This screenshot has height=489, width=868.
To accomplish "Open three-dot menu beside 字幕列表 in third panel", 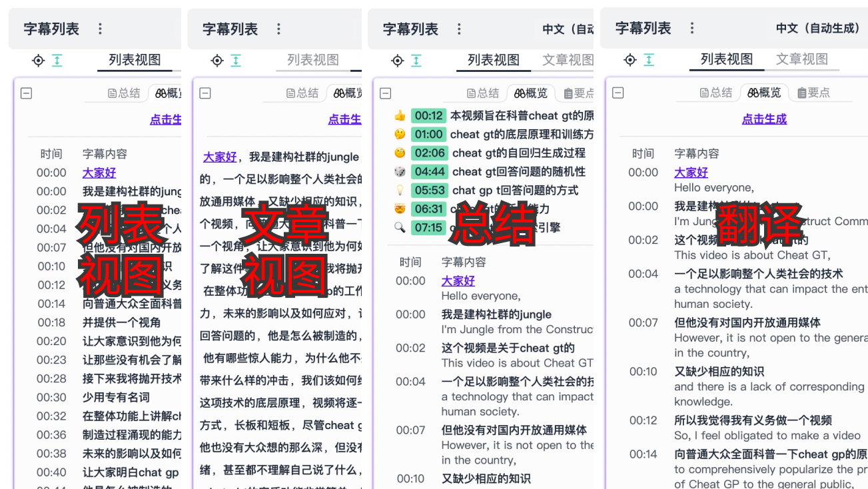I will point(458,29).
